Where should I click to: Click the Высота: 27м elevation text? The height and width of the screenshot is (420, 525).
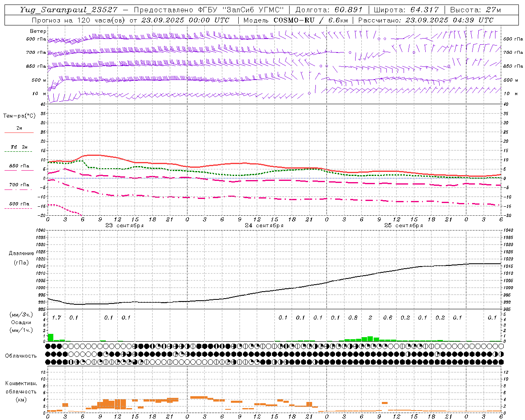click(475, 10)
